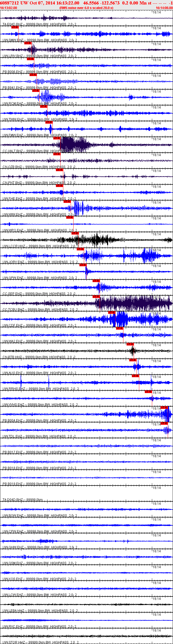The height and width of the screenshot is (644, 173).
Task: Click the PB.B006.EHZ station label
Action: (12, 72)
